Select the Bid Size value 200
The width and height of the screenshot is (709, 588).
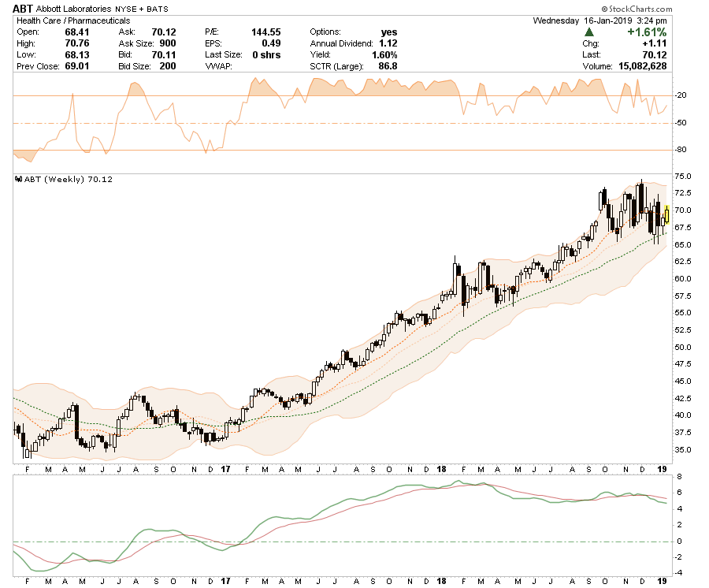pos(168,66)
